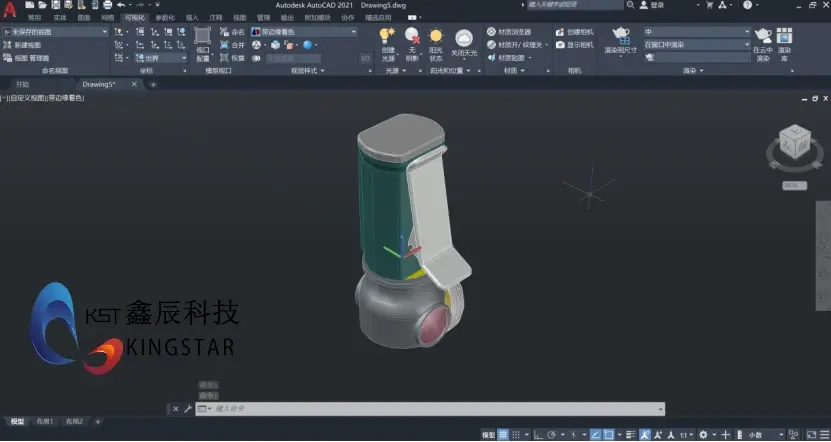831x442 pixels.
Task: Click the Create Light lightbulb icon
Action: tap(388, 36)
